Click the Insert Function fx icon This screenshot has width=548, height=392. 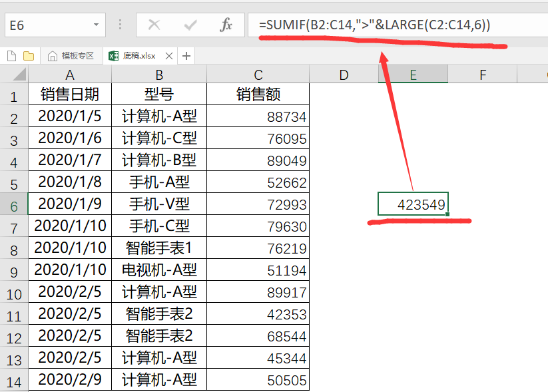[x=226, y=25]
